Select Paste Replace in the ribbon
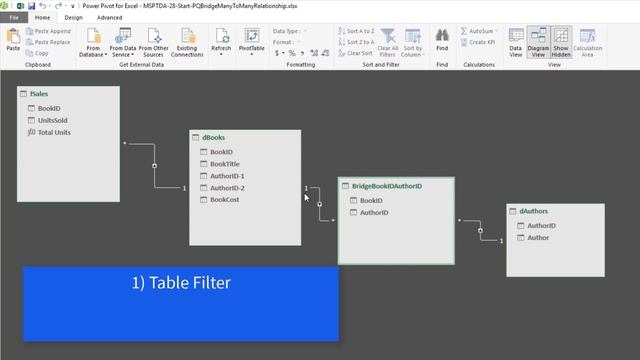 click(48, 42)
